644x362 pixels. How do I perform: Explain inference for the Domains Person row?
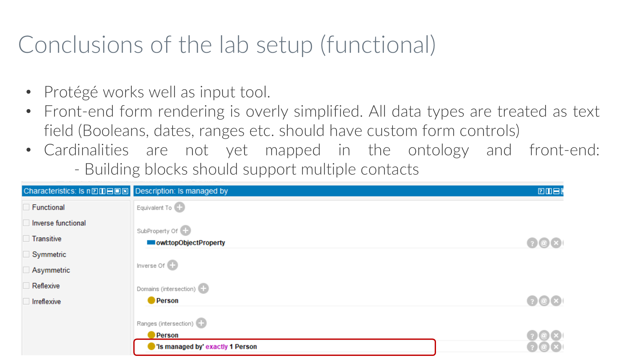[x=532, y=301]
